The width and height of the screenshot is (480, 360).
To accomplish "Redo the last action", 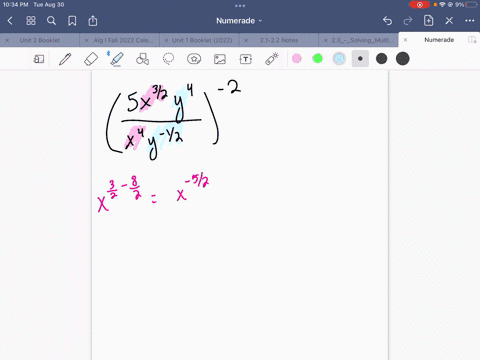I will 408,21.
